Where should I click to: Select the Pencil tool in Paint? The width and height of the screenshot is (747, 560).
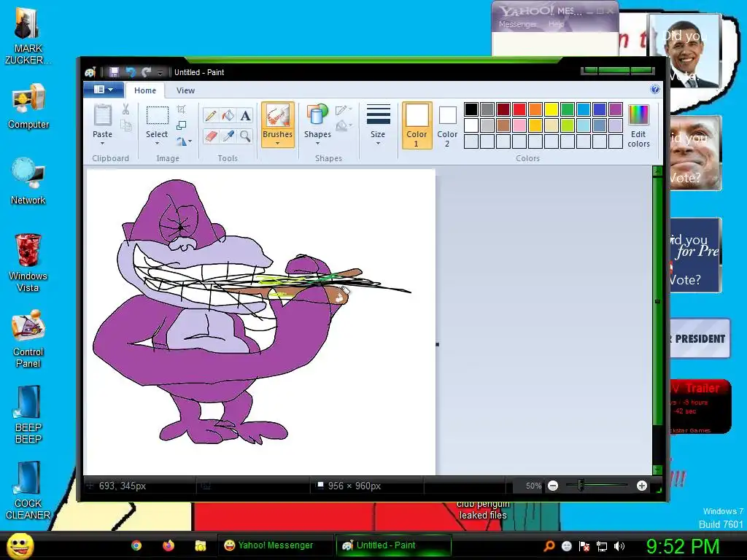pos(211,116)
